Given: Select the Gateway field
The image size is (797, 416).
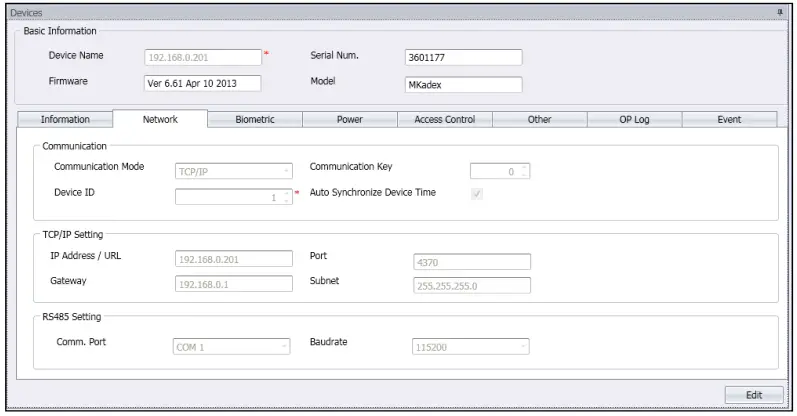Looking at the screenshot, I should (234, 284).
